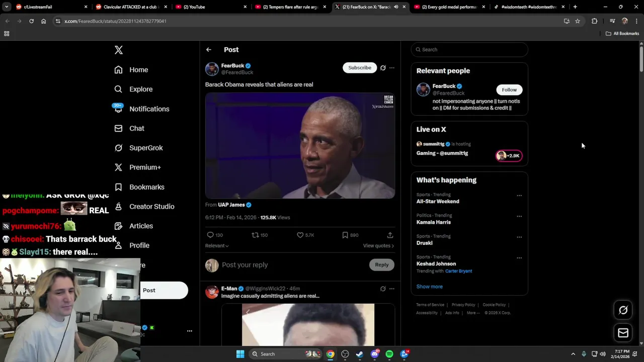This screenshot has height=362, width=644.
Task: Open the Privacy Policy link
Action: pyautogui.click(x=463, y=305)
